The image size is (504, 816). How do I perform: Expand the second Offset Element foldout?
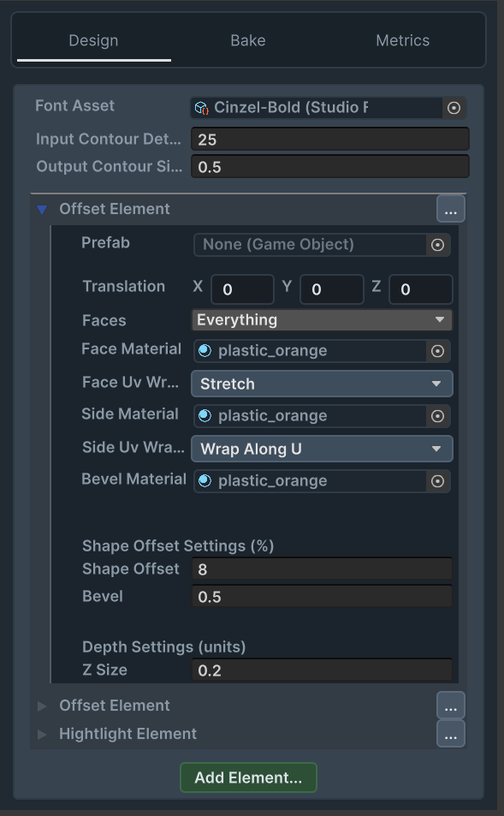[42, 706]
